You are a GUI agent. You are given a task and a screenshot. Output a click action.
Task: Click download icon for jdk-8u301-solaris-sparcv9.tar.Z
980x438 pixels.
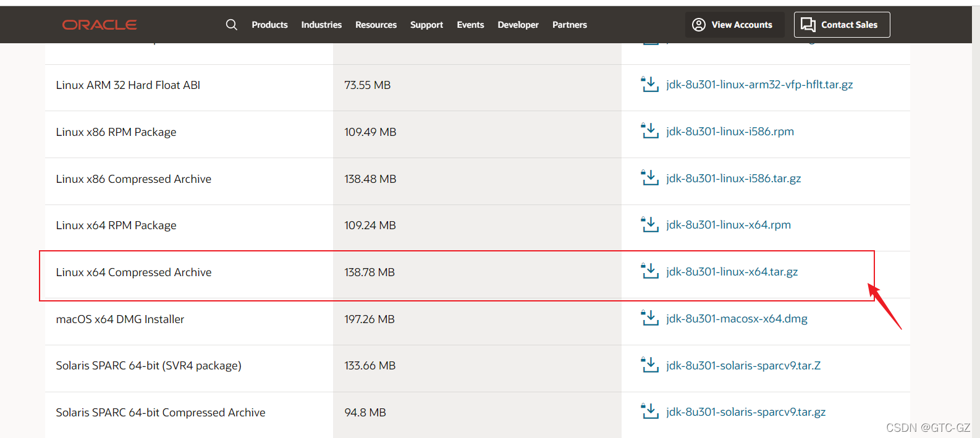click(x=649, y=365)
